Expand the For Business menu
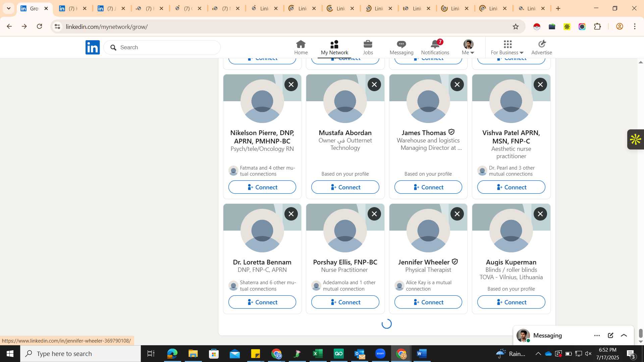644x362 pixels. point(507,48)
